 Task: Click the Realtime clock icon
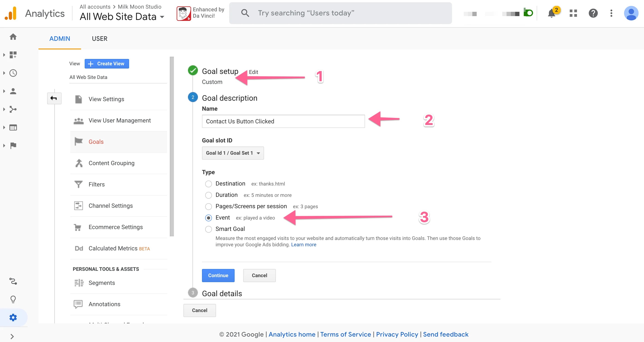coord(13,73)
